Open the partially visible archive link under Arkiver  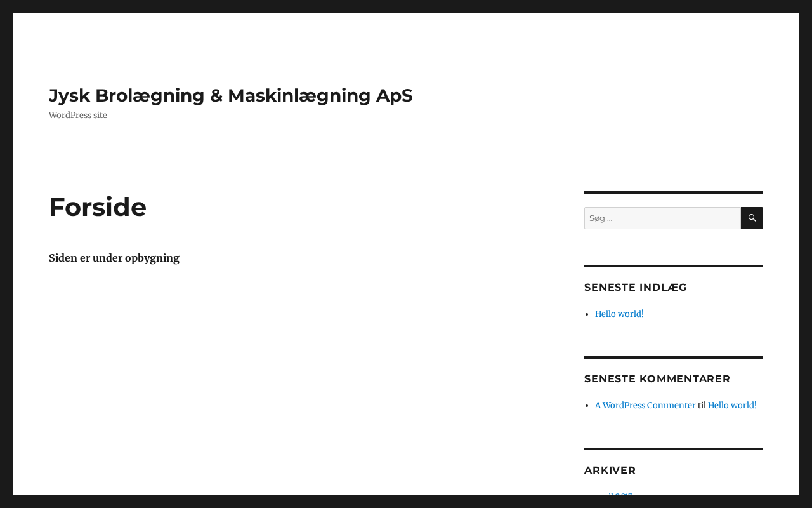[614, 493]
